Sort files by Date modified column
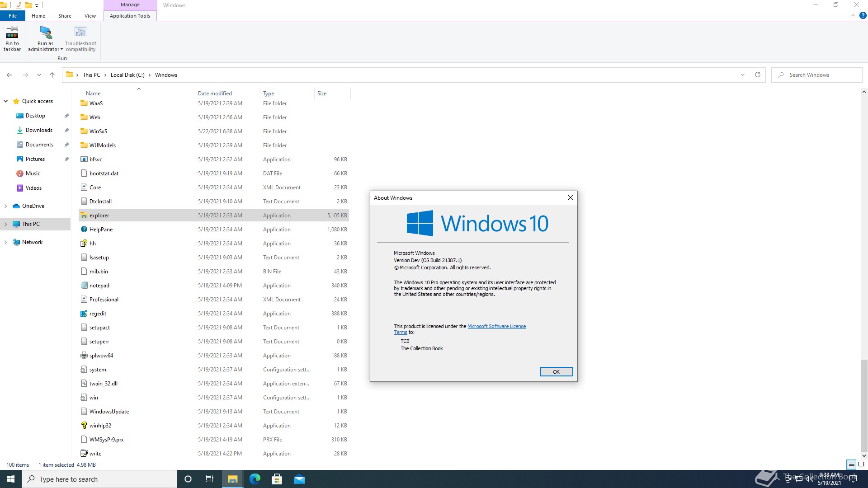The width and height of the screenshot is (868, 488). tap(227, 94)
